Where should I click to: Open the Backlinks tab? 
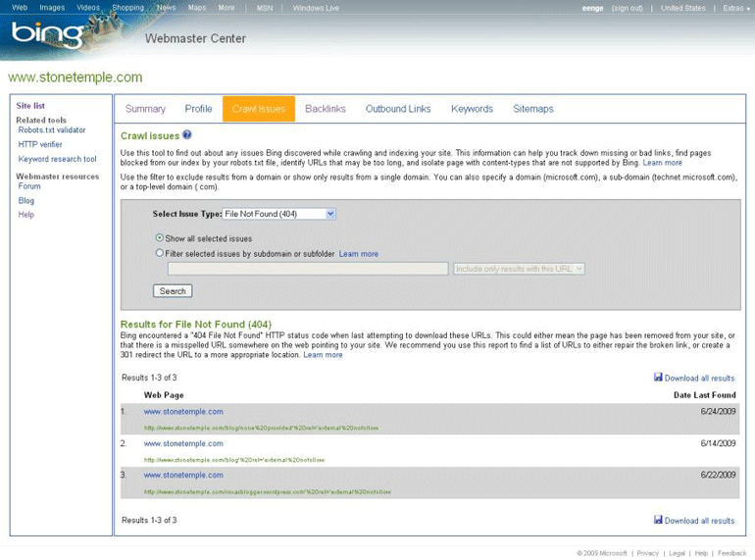(x=326, y=109)
